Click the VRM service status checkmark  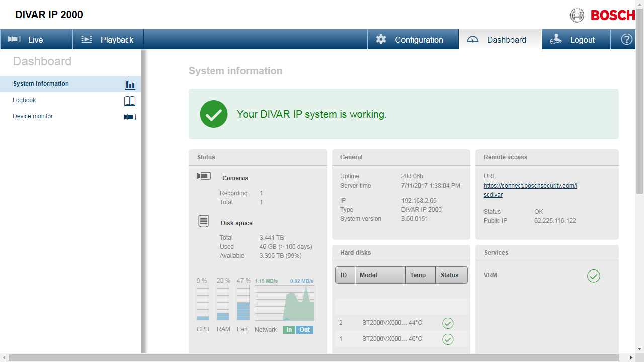(594, 276)
